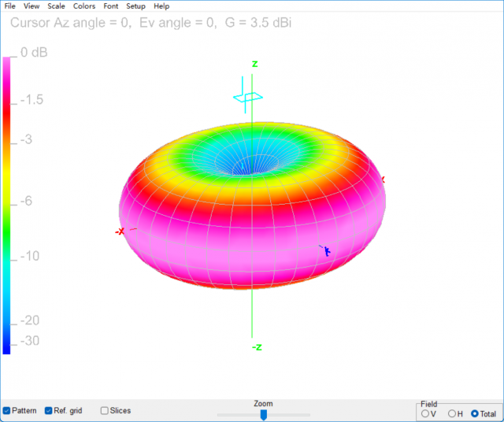Viewport: 504px width, 422px height.
Task: Open the View menu
Action: [31, 6]
